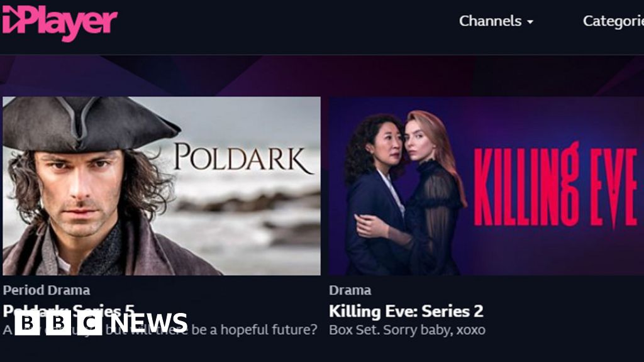This screenshot has height=362, width=644.
Task: Click the first B block of the BBC logo
Action: pyautogui.click(x=27, y=323)
